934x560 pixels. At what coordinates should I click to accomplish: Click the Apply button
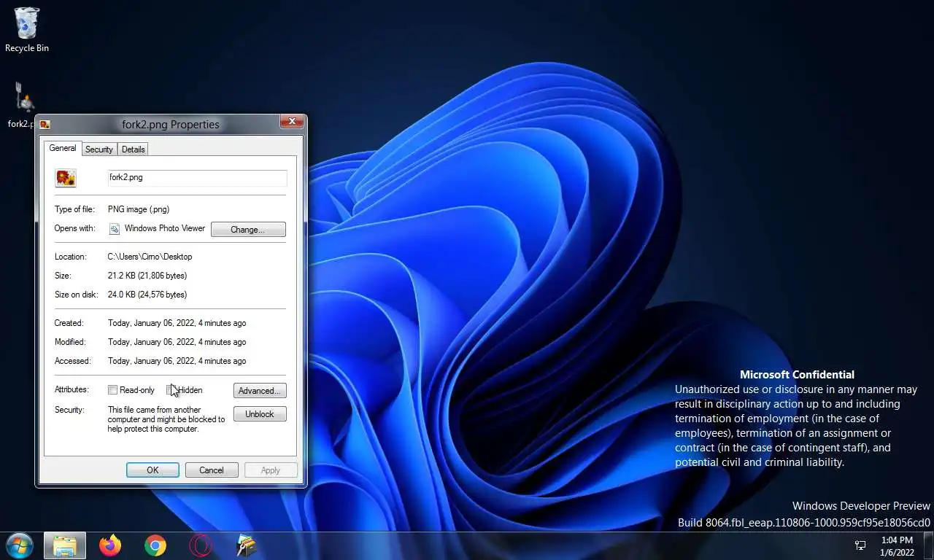[x=271, y=470]
